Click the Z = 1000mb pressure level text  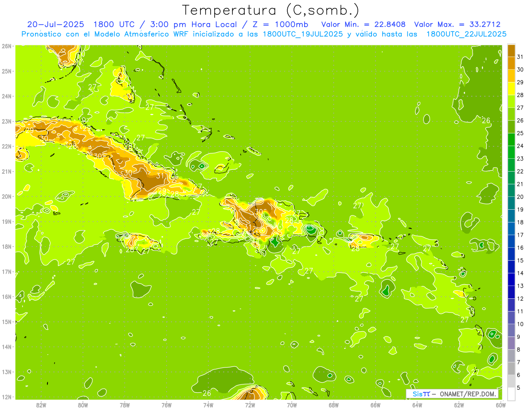[x=280, y=24]
